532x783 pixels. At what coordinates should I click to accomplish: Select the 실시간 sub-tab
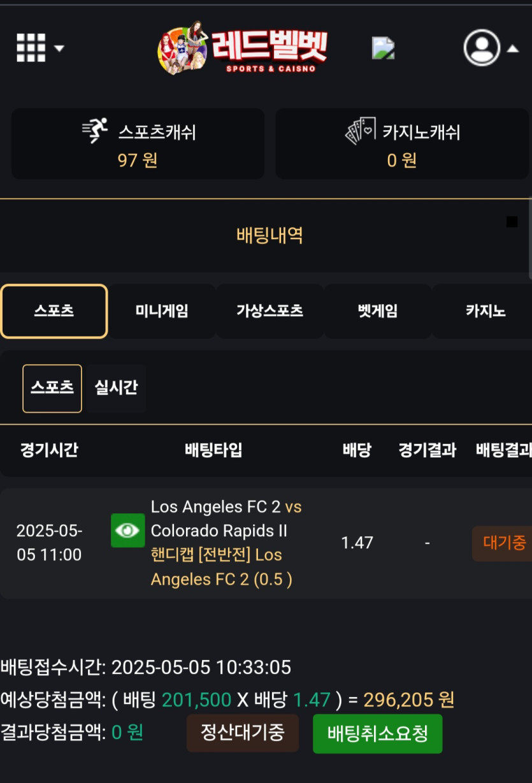116,388
